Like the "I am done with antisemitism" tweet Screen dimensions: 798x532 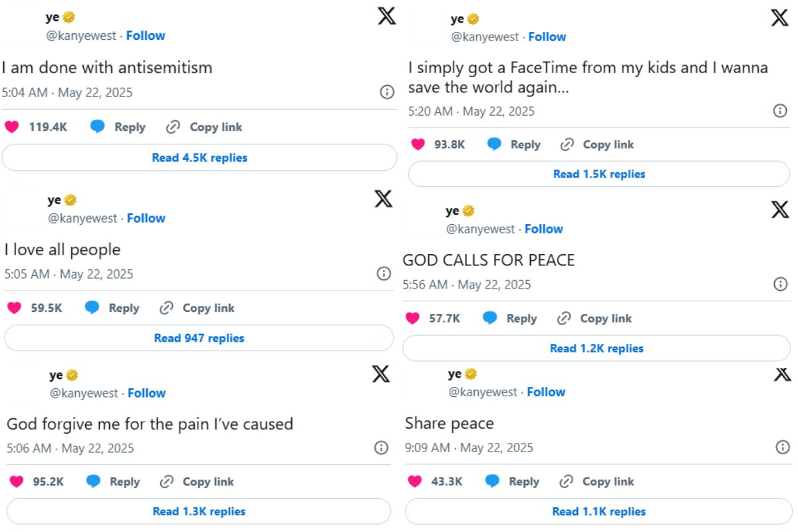click(11, 127)
